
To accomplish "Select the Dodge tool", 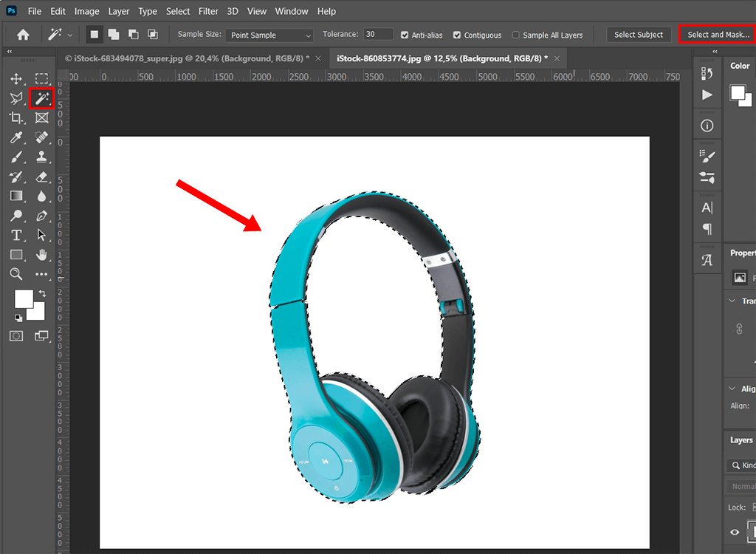I will (16, 216).
